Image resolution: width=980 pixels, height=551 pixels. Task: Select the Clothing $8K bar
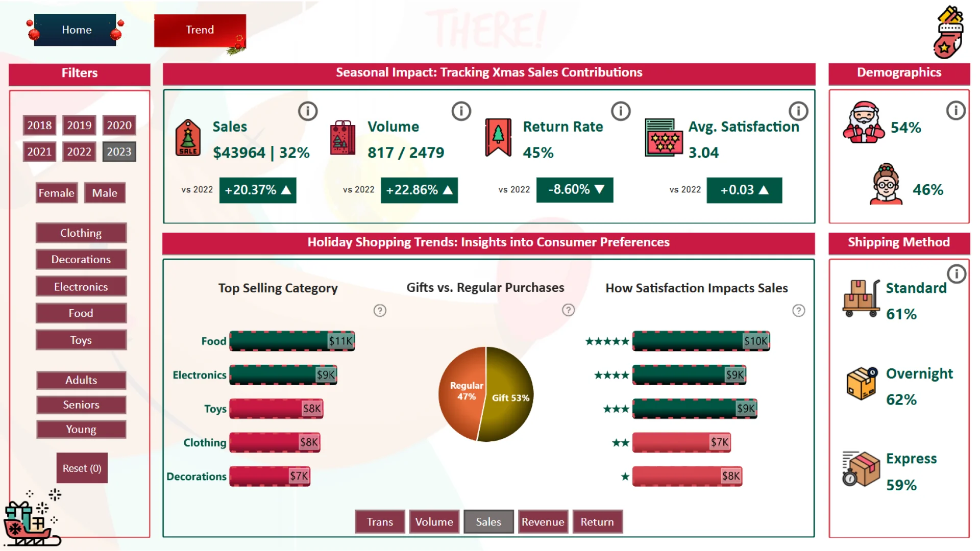[x=275, y=442]
